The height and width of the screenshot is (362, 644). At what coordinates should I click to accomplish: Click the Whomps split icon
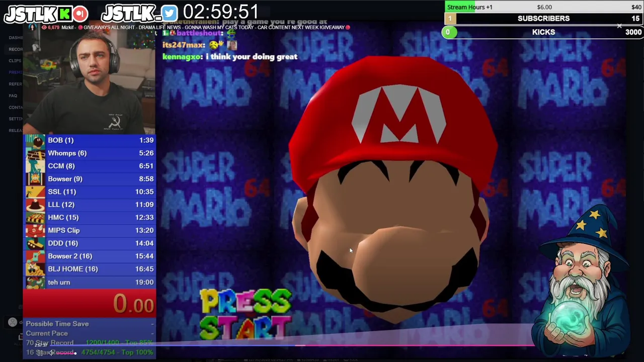click(35, 153)
